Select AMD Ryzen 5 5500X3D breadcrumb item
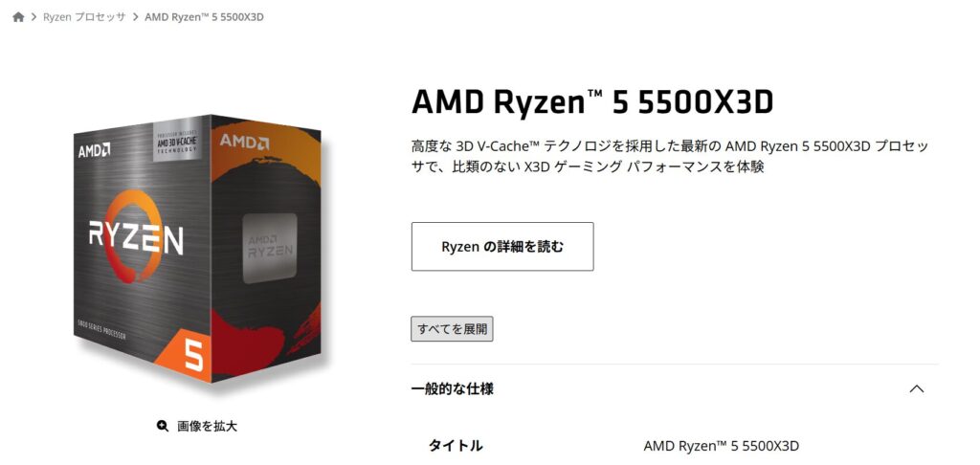 coord(205,17)
